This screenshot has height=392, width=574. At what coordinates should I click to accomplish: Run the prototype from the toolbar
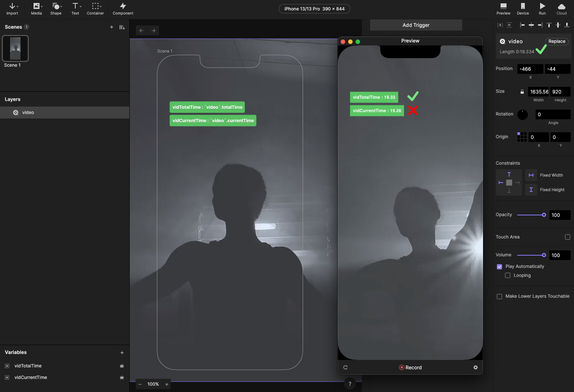tap(542, 9)
